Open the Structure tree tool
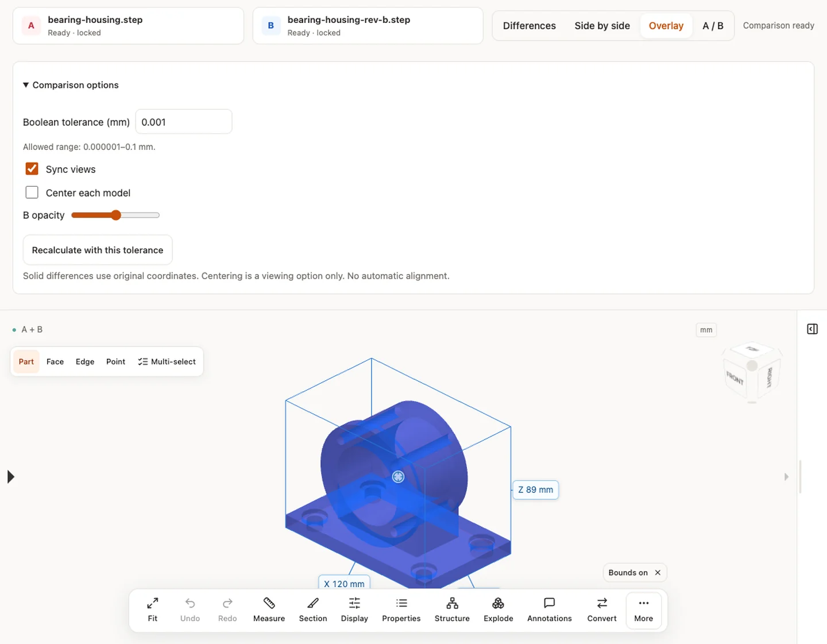Screen dimensions: 827x644 tap(452, 610)
